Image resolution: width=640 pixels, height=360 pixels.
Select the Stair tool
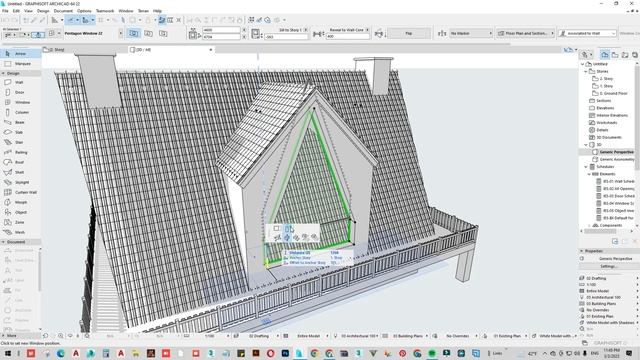(x=20, y=142)
